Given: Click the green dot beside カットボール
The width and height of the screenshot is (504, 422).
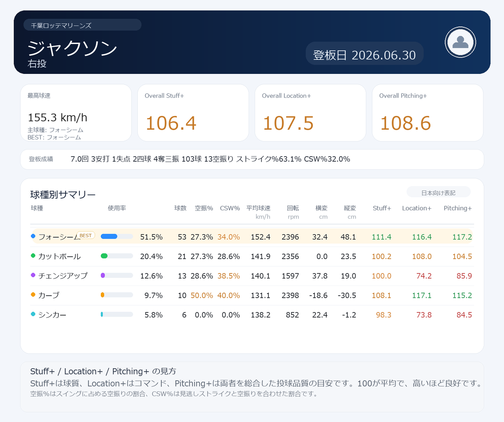Looking at the screenshot, I should [x=33, y=256].
